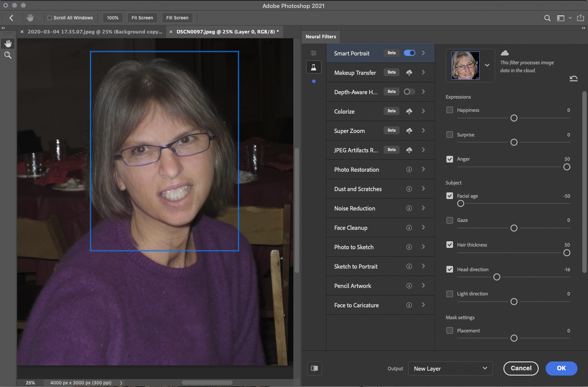Screen dimensions: 588x387
Task: Expand the Photo Restoration filter chevron
Action: click(x=423, y=170)
